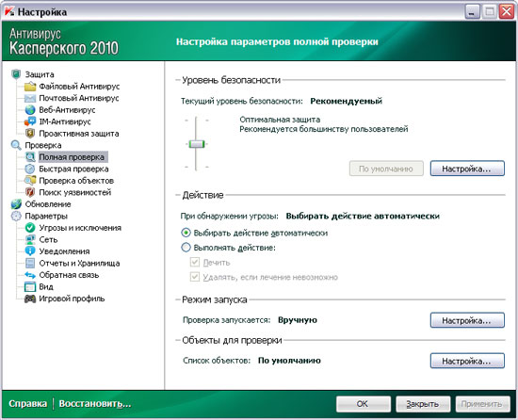Click the Файловый Антивирус folder icon

pyautogui.click(x=30, y=87)
